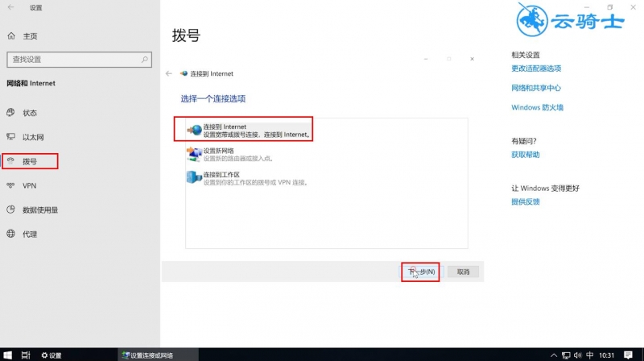The height and width of the screenshot is (361, 644).
Task: Click the home icon beside 主页
Action: coord(11,36)
